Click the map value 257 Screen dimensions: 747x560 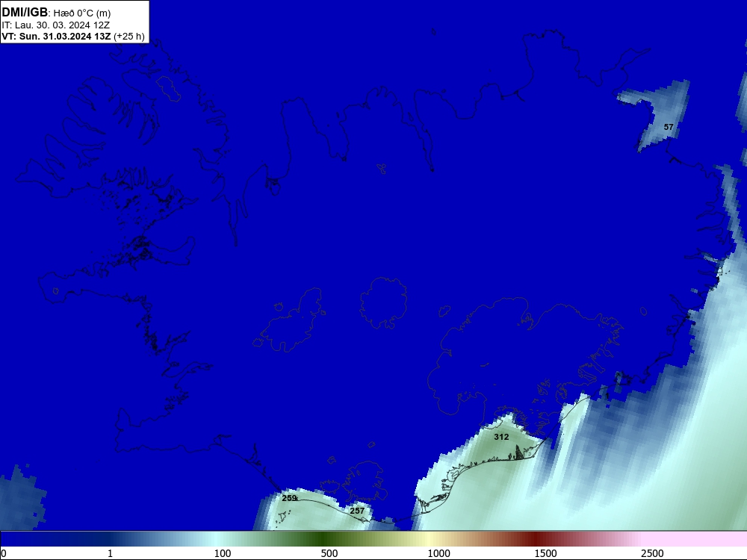click(357, 511)
